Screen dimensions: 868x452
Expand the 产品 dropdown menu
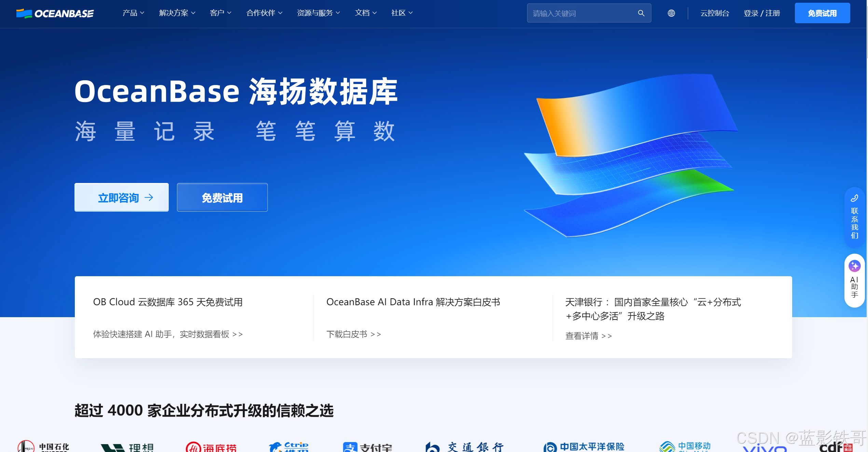click(x=133, y=13)
